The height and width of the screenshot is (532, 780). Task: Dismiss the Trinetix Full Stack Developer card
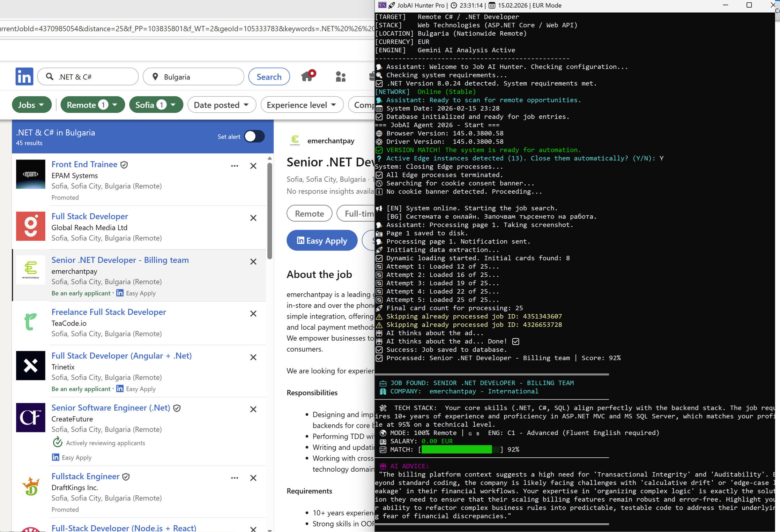(253, 357)
